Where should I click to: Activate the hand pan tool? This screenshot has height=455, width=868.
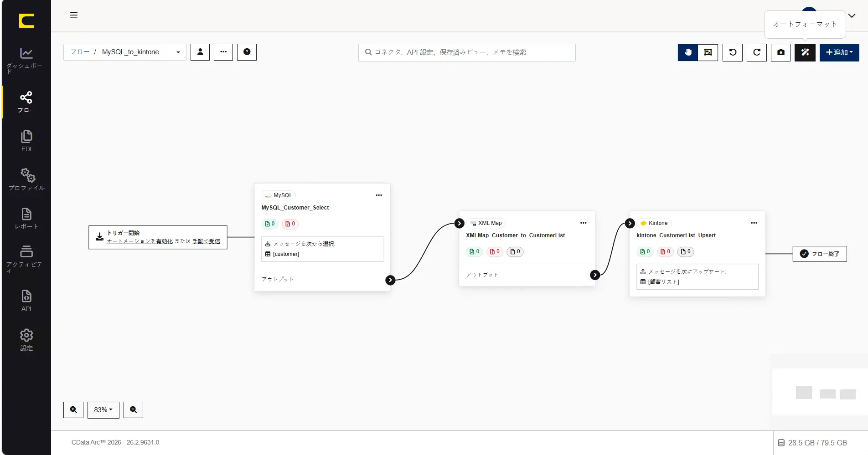pos(688,52)
